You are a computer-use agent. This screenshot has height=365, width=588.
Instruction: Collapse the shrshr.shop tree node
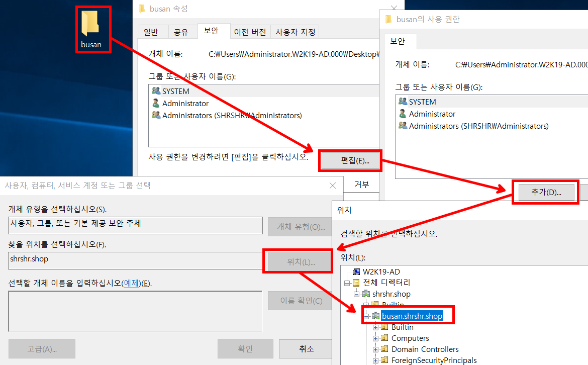tap(356, 294)
